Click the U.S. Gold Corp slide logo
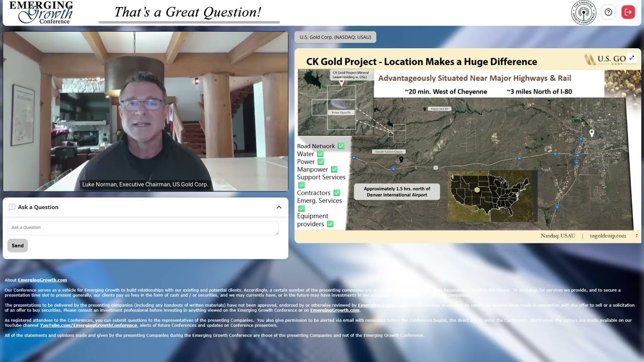Screen dimensions: 644x362 (x=605, y=59)
